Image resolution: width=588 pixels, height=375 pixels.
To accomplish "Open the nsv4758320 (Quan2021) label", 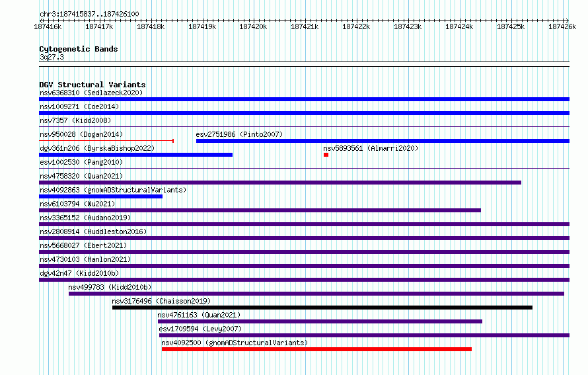I will (81, 176).
